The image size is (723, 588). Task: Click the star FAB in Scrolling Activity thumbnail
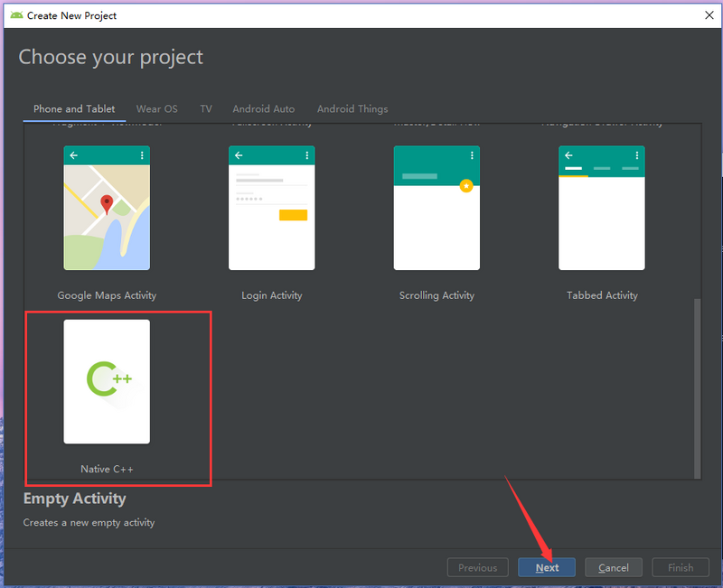pyautogui.click(x=466, y=186)
